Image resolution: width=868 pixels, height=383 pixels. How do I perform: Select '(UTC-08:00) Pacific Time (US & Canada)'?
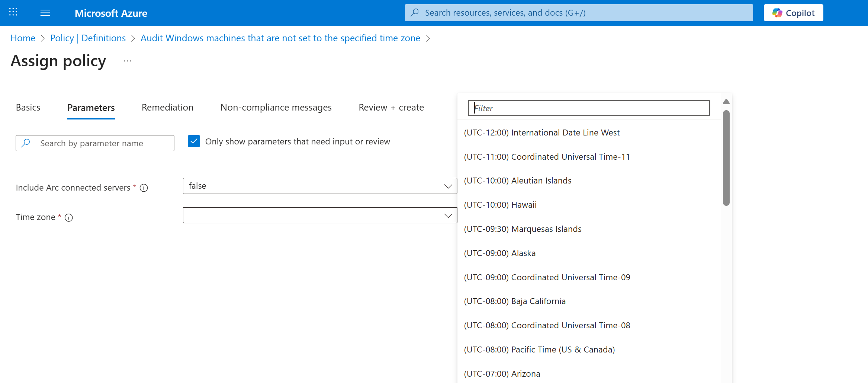click(x=539, y=349)
